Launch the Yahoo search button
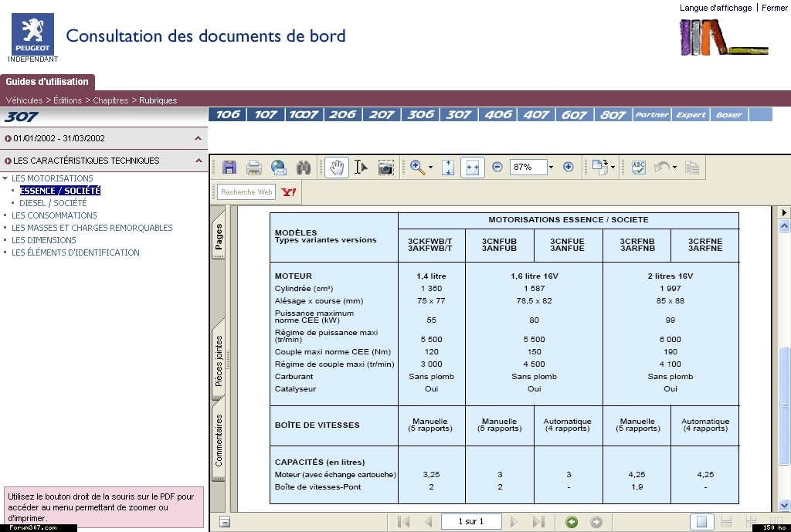 click(x=289, y=192)
